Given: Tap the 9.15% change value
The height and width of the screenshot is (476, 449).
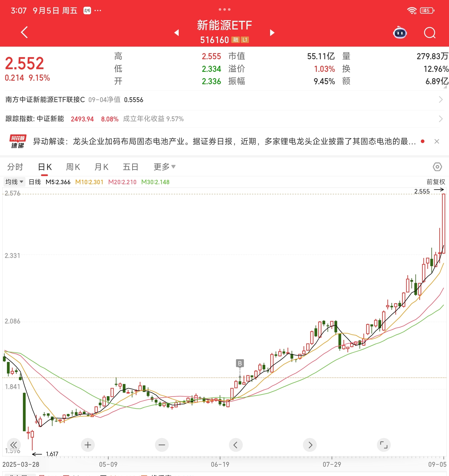Looking at the screenshot, I should pos(39,78).
